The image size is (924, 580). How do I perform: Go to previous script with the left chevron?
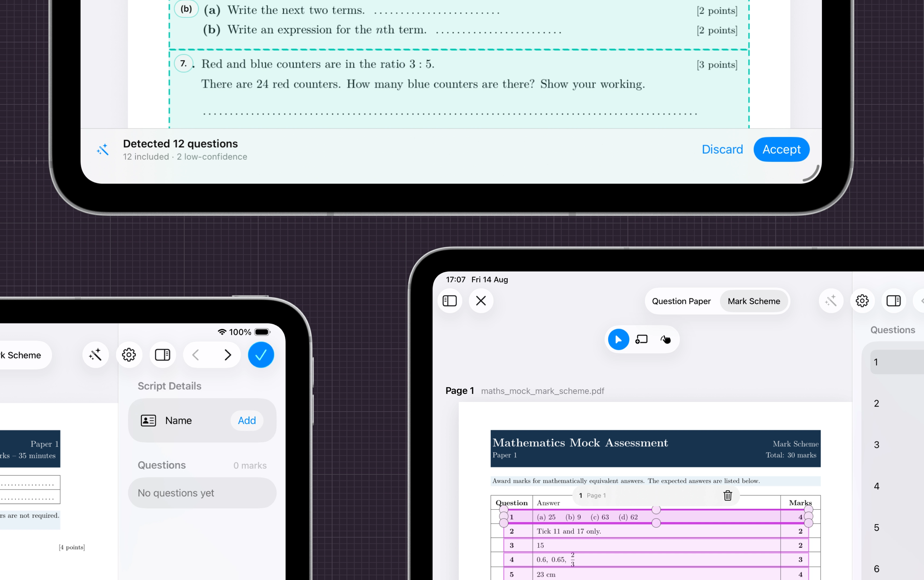point(196,355)
